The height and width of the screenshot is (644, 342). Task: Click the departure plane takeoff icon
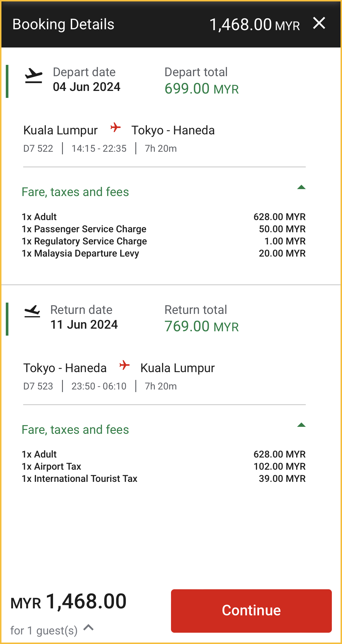click(x=34, y=76)
